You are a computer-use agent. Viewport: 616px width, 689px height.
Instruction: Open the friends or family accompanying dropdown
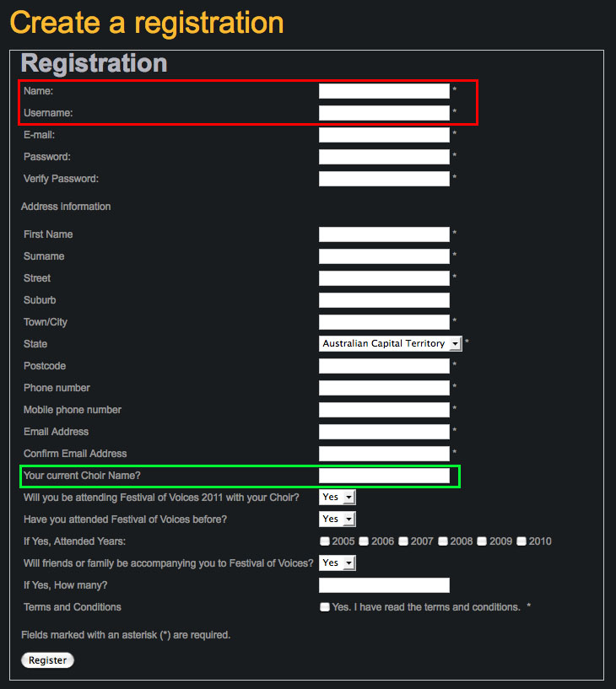click(x=338, y=563)
